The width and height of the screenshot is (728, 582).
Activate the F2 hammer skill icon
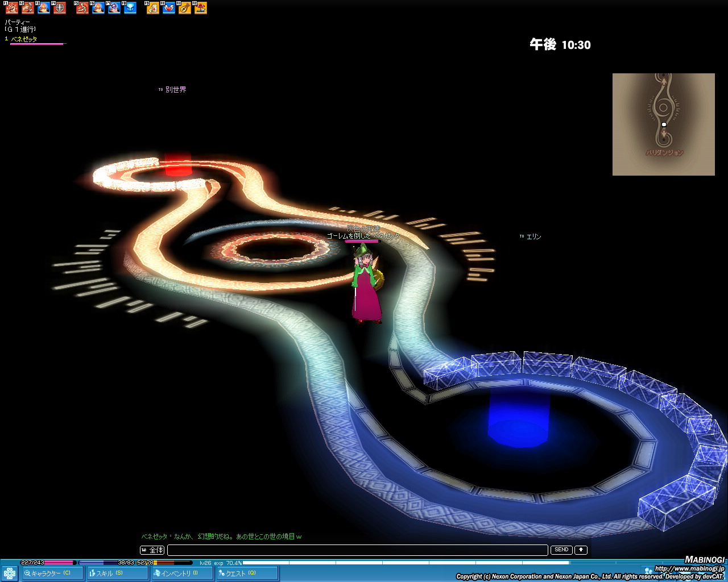[27, 8]
